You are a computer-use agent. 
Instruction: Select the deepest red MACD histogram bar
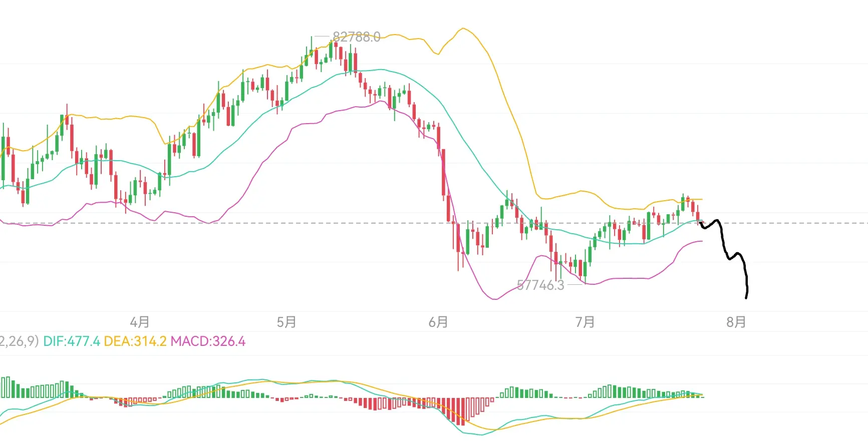(x=462, y=411)
